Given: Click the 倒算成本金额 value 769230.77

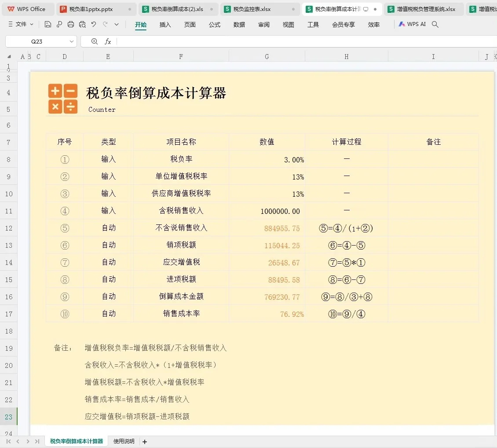Looking at the screenshot, I should (x=267, y=297).
